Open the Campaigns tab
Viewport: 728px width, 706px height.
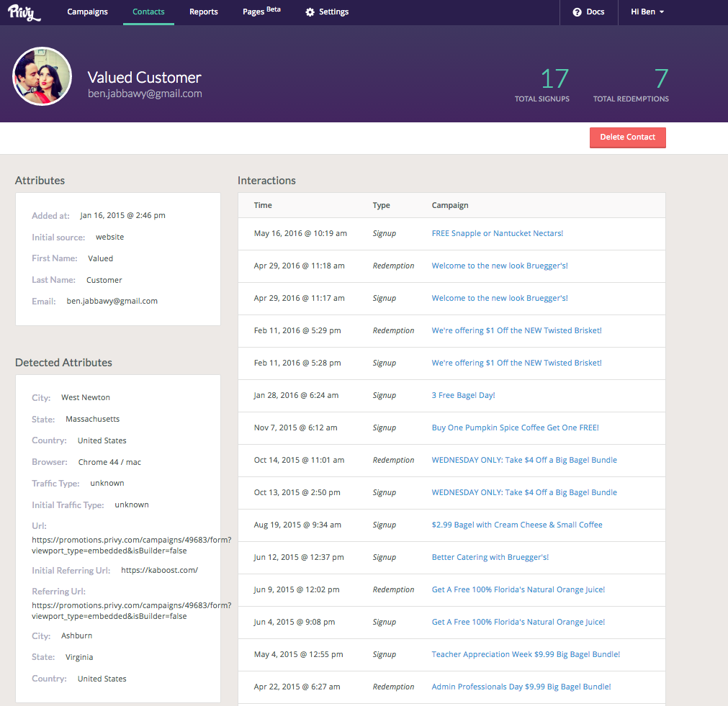click(87, 12)
